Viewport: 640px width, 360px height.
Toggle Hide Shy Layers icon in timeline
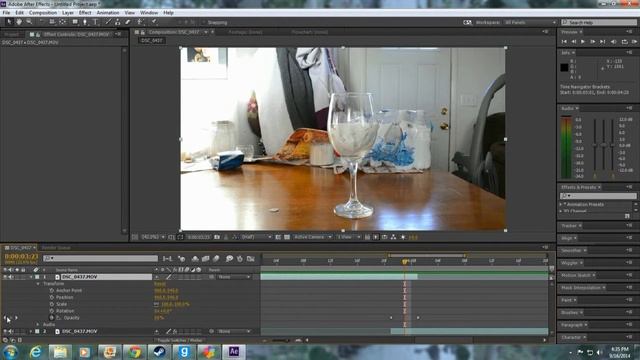(195, 259)
